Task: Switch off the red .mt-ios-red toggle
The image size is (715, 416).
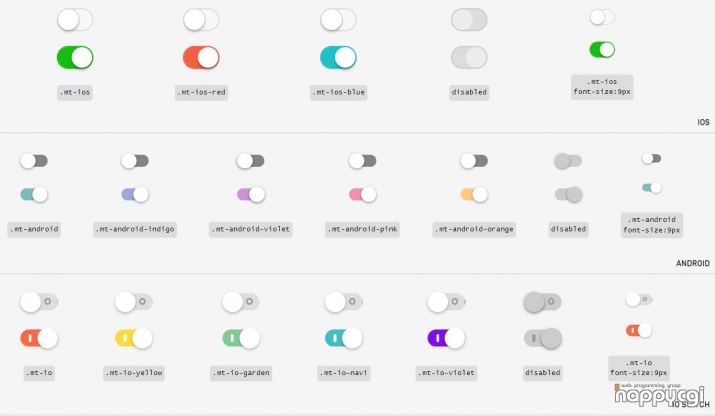Action: (201, 57)
